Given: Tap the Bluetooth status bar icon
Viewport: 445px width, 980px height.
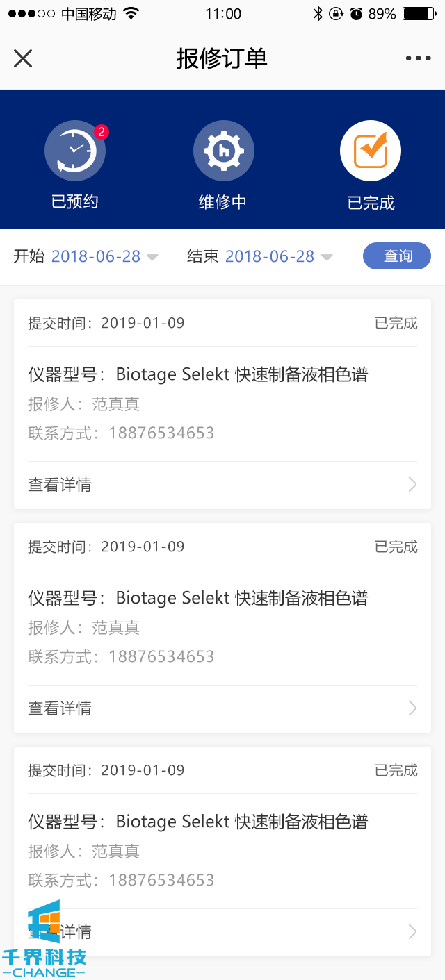Looking at the screenshot, I should coord(318,14).
